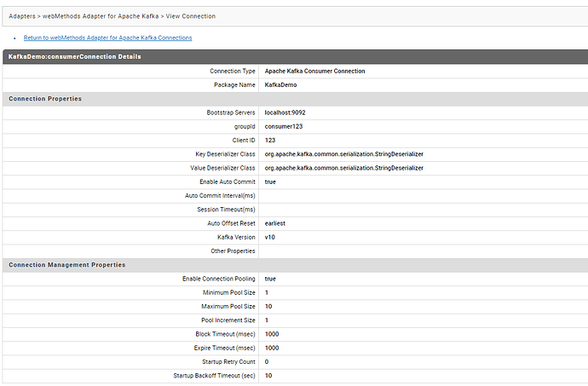This screenshot has width=588, height=386.
Task: Click the Auto Commit Interval(ms) label
Action: point(220,196)
